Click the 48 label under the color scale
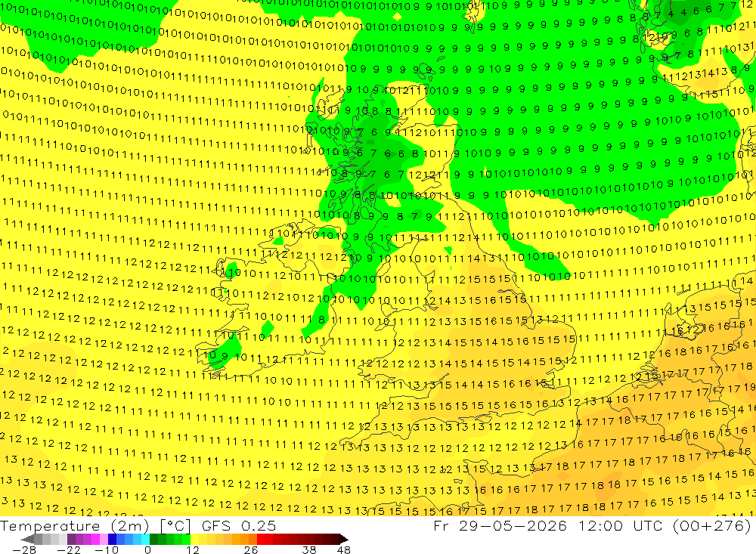 [x=344, y=549]
